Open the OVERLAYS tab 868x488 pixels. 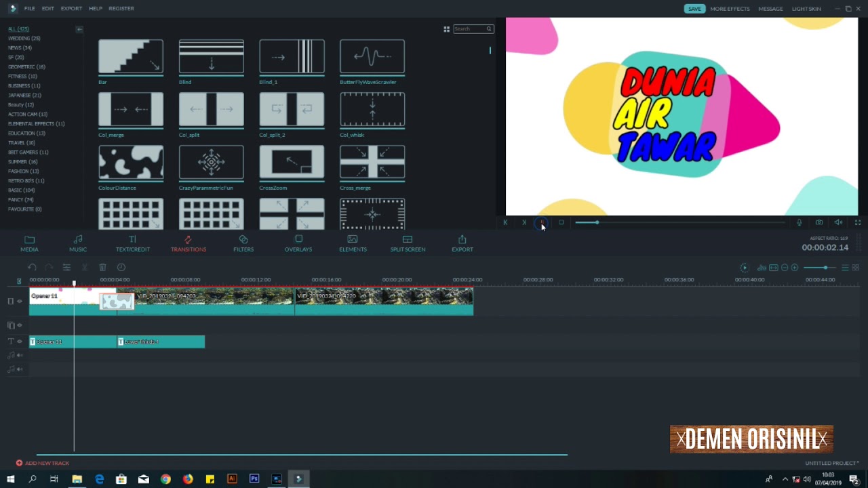click(x=298, y=244)
